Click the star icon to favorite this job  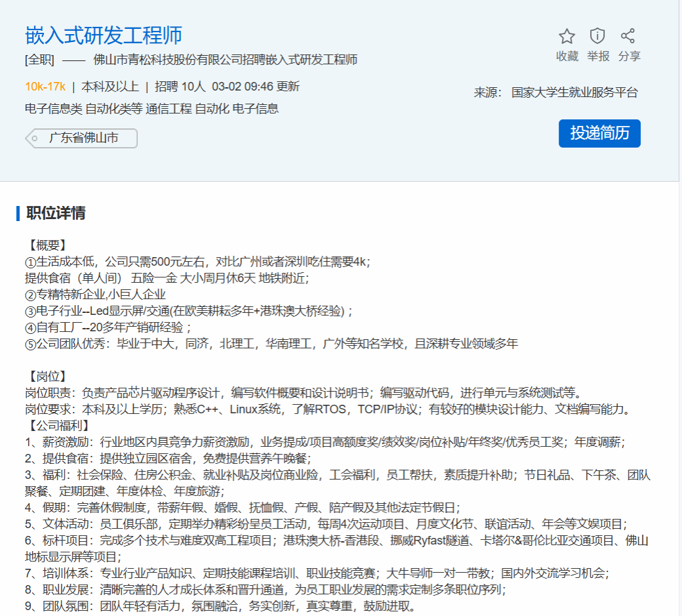567,36
